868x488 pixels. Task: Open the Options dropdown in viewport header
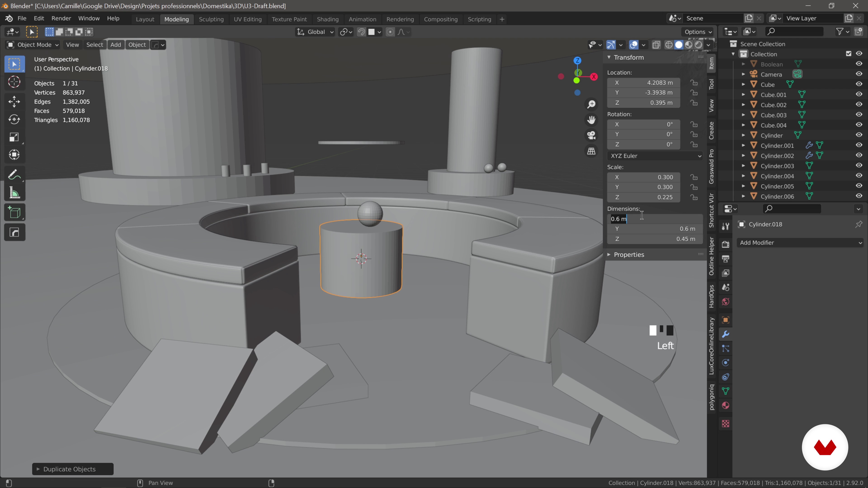click(x=698, y=32)
